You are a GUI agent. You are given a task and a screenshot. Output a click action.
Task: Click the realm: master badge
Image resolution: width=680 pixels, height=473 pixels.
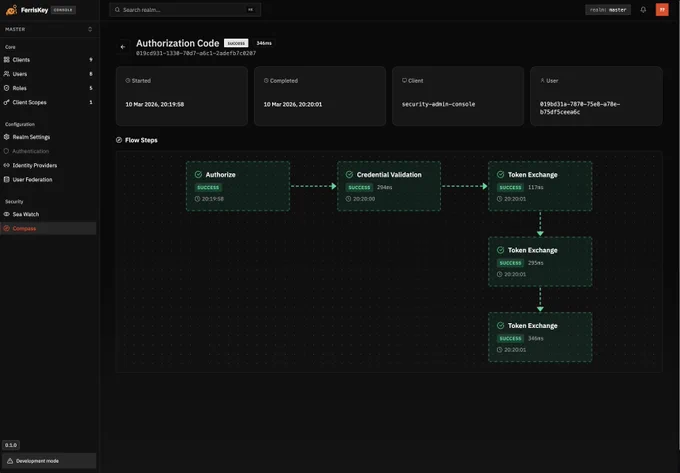coord(608,10)
